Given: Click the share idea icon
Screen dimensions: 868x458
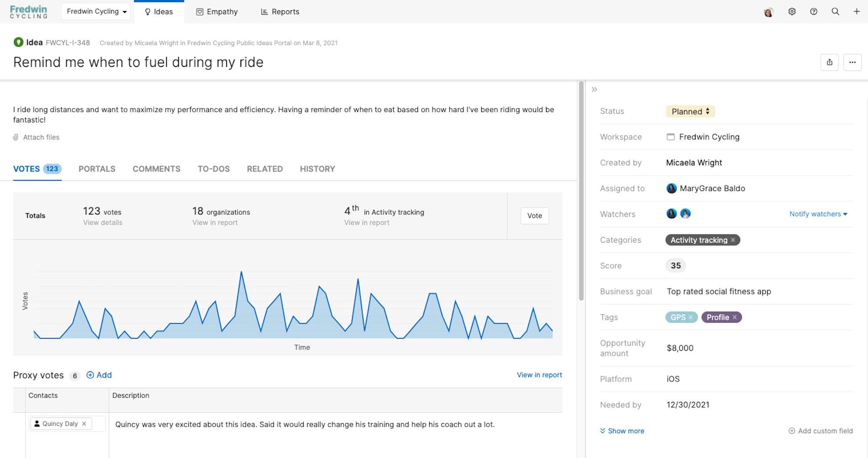Looking at the screenshot, I should [829, 62].
